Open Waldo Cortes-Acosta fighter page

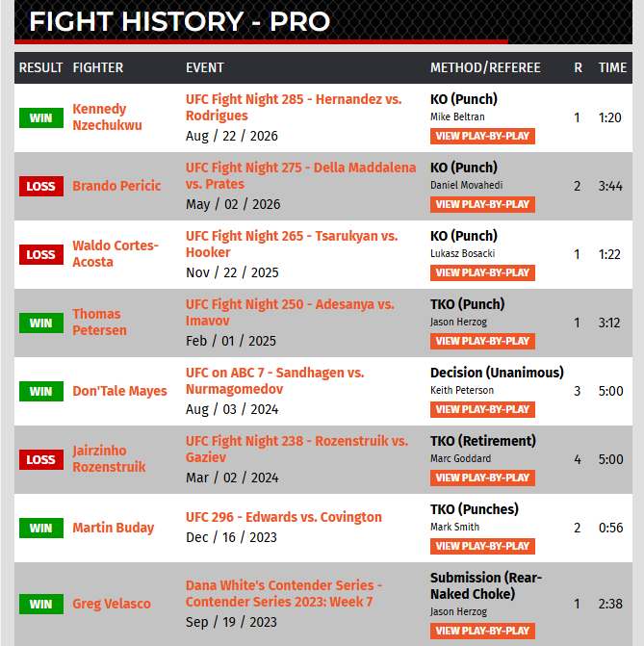coord(116,254)
